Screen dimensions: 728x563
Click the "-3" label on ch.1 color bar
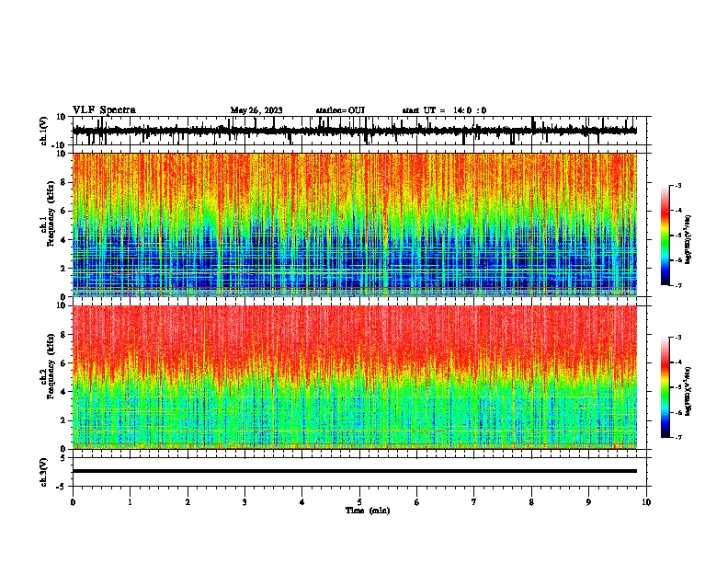click(x=677, y=186)
